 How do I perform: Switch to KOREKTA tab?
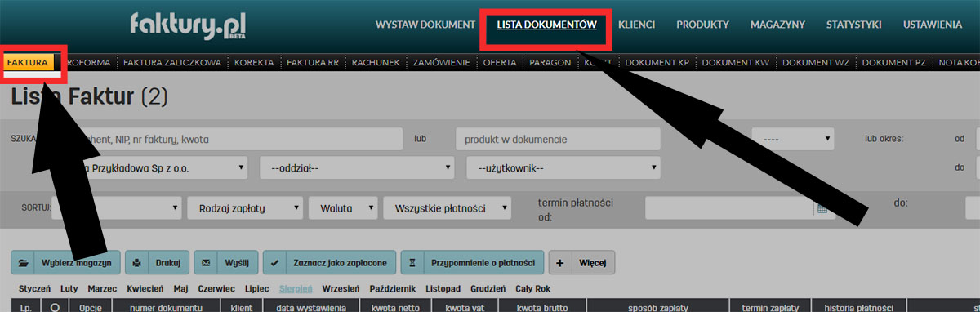point(254,62)
